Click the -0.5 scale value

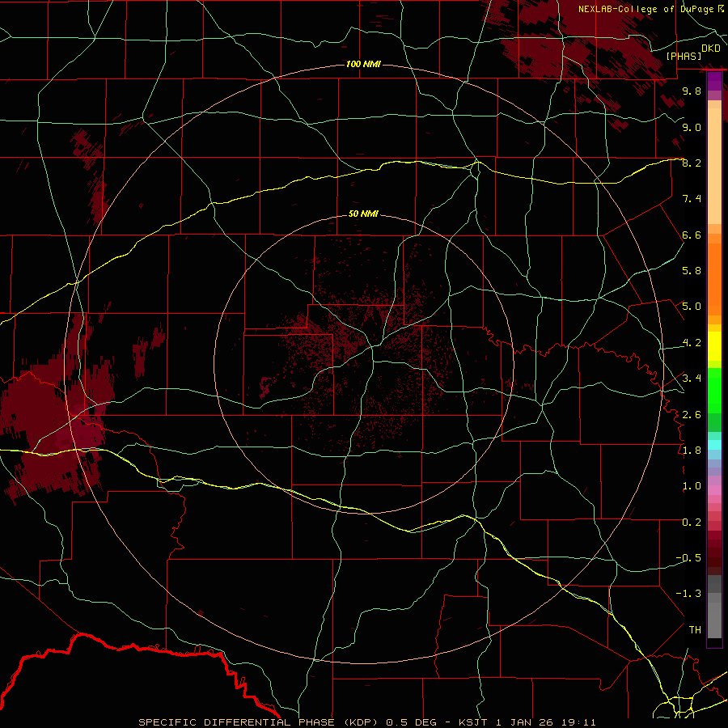click(688, 557)
